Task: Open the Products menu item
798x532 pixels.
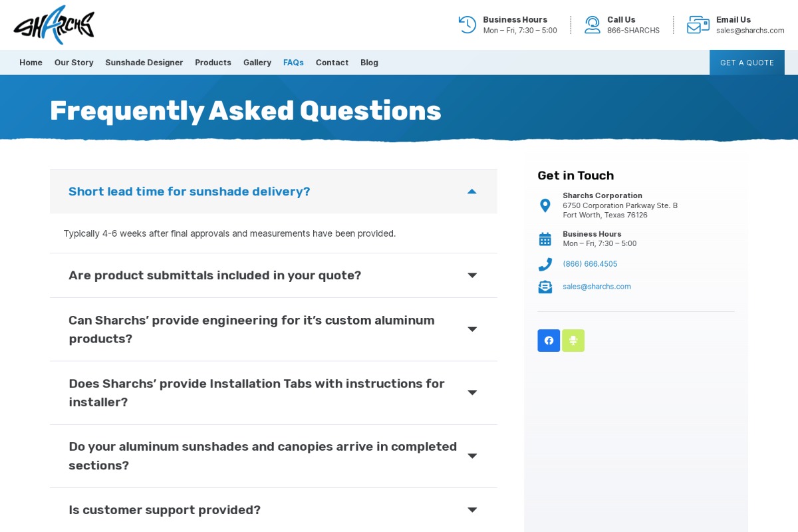Action: 213,63
